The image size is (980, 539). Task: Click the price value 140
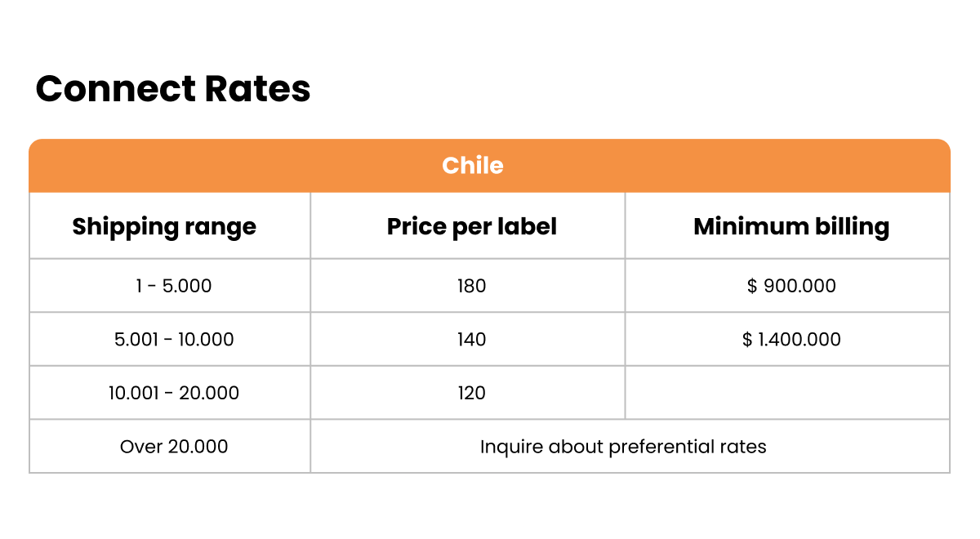[471, 339]
